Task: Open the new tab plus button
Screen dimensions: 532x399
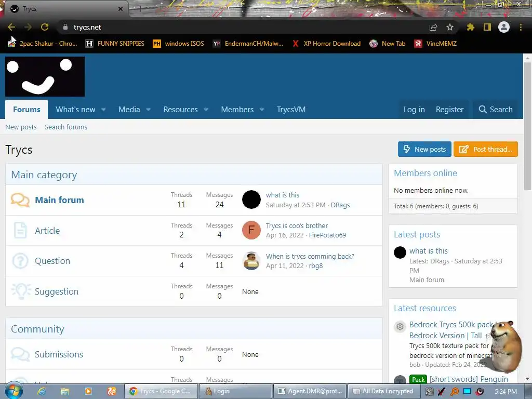Action: click(x=139, y=9)
